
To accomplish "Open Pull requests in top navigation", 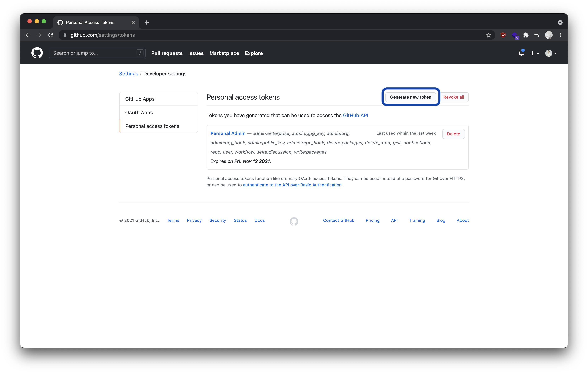I will (167, 53).
